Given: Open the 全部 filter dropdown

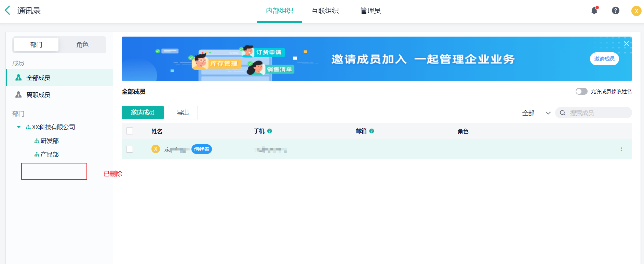Looking at the screenshot, I should (536, 113).
